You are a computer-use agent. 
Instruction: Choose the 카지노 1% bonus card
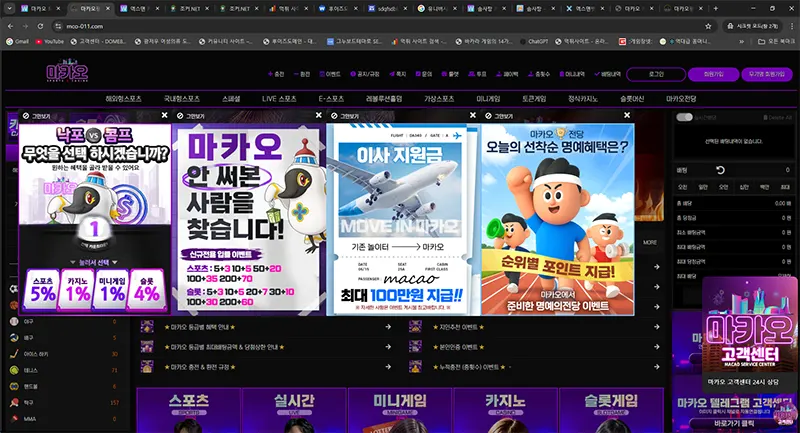(x=78, y=290)
